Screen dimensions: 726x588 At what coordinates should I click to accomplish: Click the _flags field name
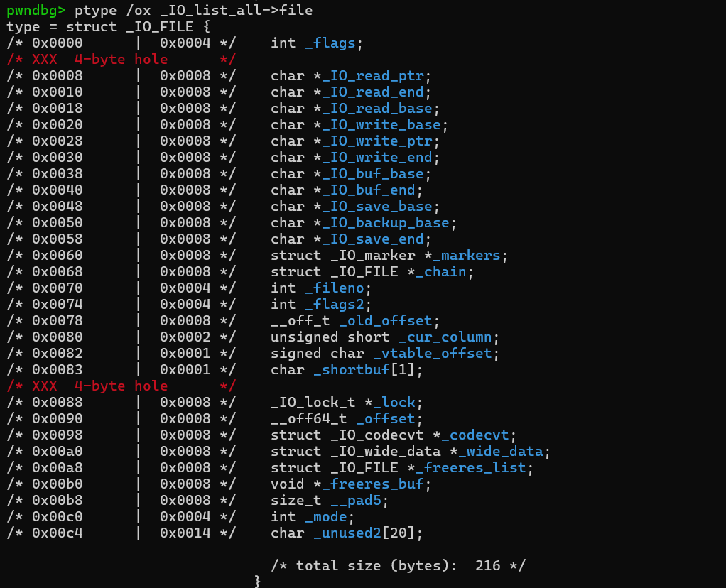pyautogui.click(x=330, y=43)
